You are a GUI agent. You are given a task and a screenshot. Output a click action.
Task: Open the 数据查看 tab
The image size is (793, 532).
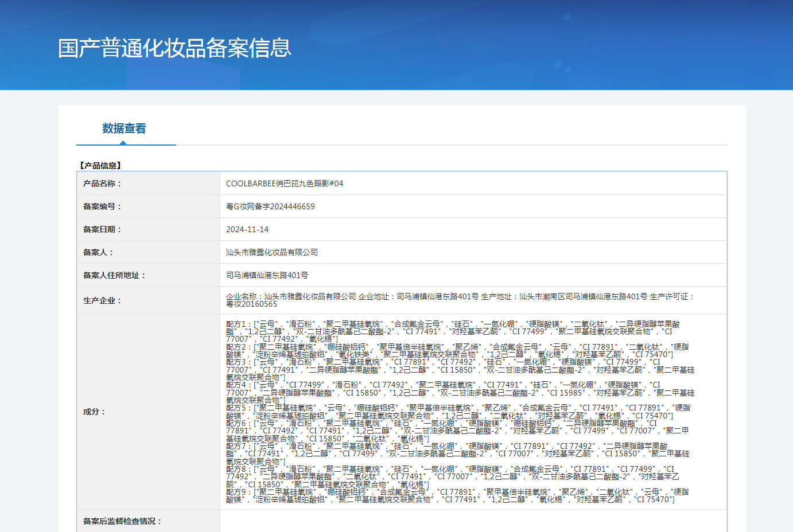pyautogui.click(x=125, y=128)
